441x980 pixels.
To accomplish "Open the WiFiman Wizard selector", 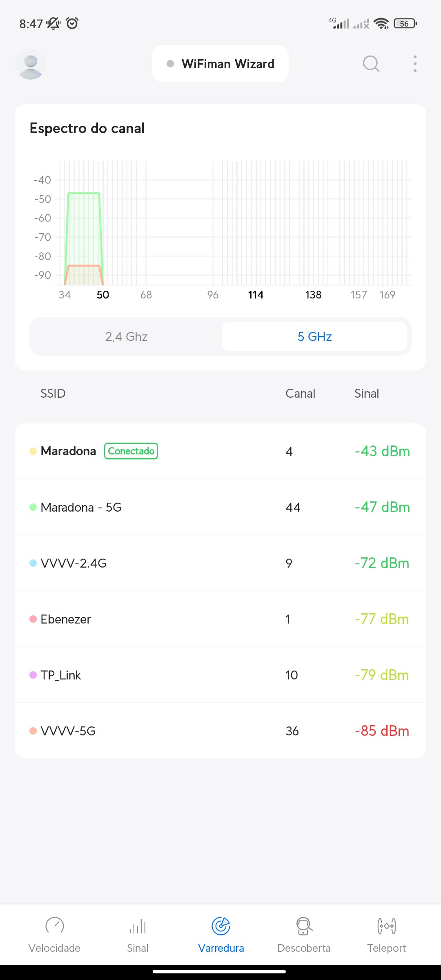I will coord(220,64).
